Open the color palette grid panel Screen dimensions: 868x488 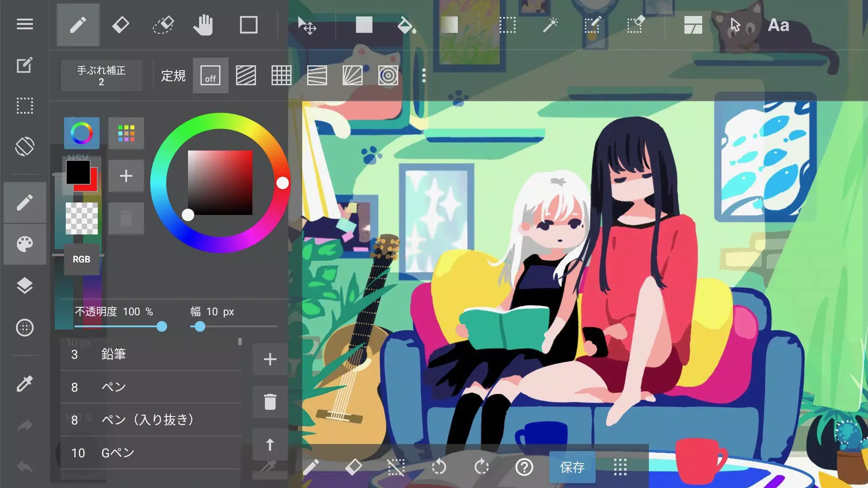pos(126,133)
